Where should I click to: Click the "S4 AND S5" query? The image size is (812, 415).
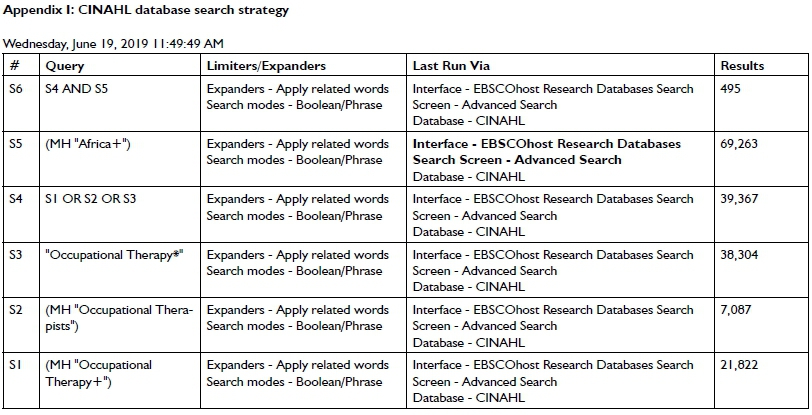click(78, 89)
